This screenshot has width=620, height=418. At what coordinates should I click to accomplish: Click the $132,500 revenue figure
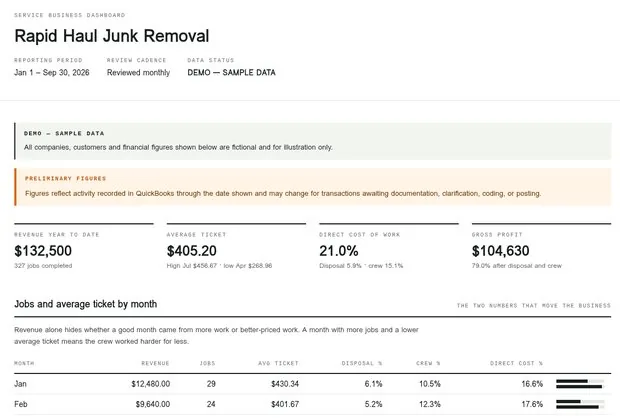(x=43, y=251)
